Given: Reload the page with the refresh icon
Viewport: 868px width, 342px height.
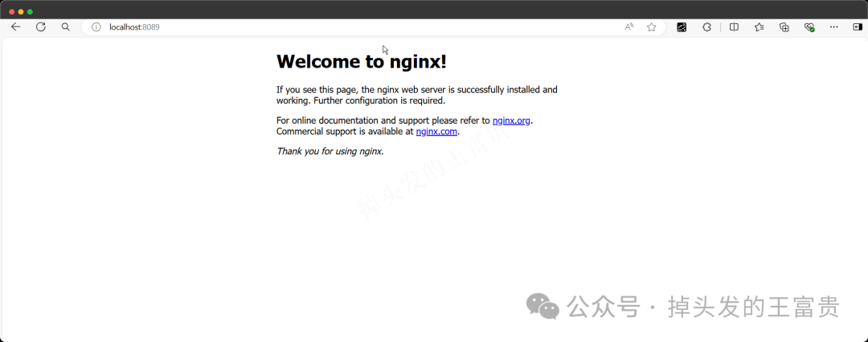Looking at the screenshot, I should [x=40, y=26].
